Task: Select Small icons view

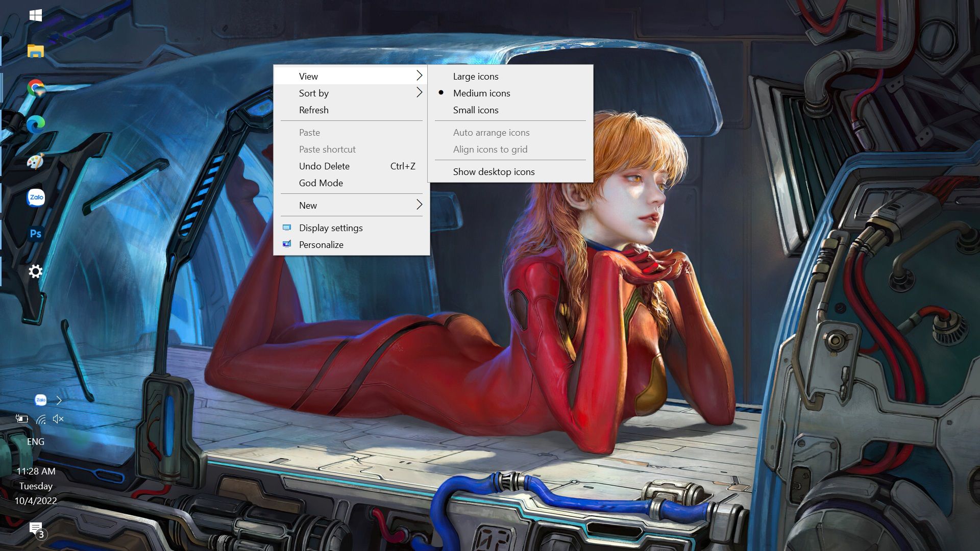Action: [510, 110]
